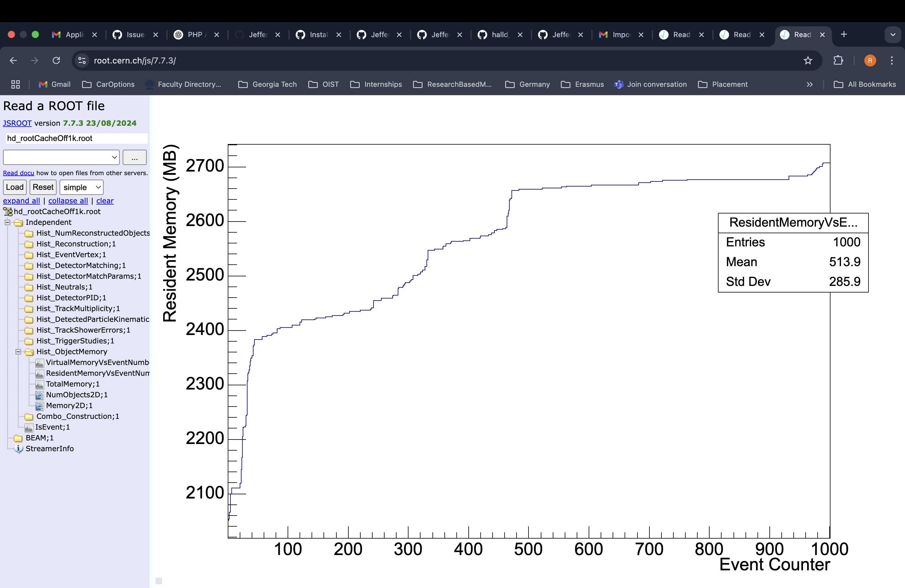Click the file name input field
The image size is (905, 588).
pos(76,138)
